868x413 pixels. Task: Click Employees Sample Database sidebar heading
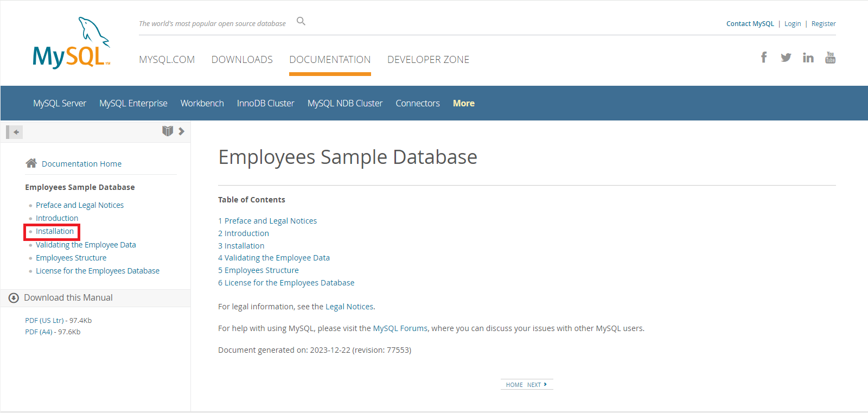pos(80,187)
